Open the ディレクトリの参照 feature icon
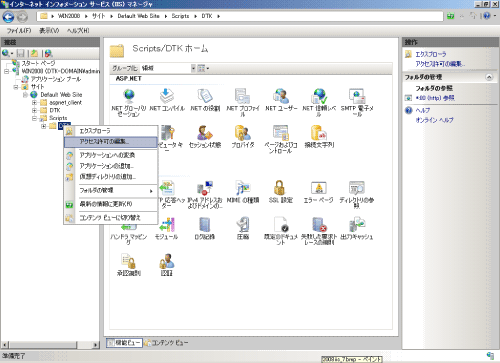Viewport: 500px width, 363px height. coord(357,188)
